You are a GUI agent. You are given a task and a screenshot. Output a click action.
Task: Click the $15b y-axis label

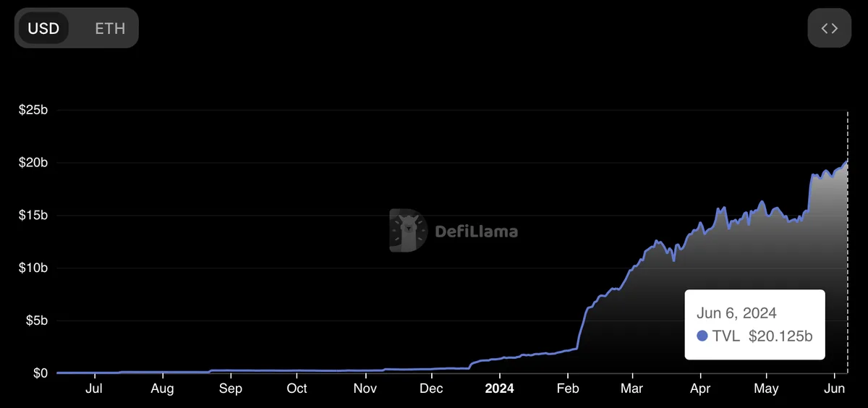(x=33, y=216)
